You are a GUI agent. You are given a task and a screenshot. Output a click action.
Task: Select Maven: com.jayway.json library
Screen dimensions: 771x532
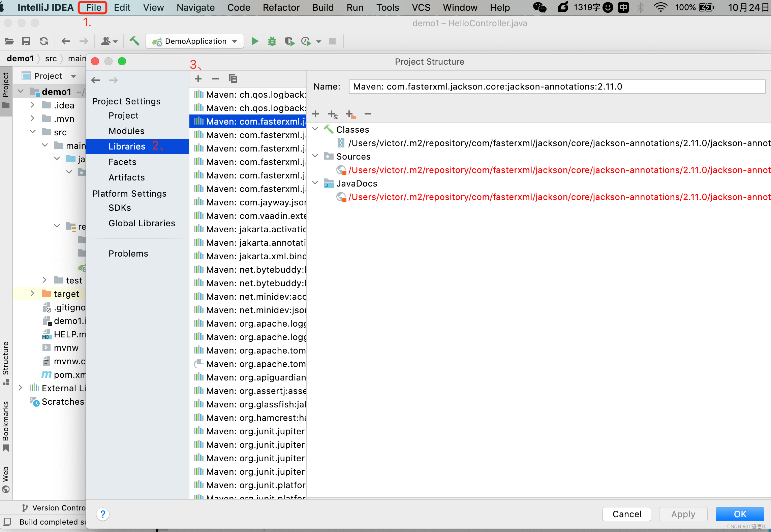248,202
